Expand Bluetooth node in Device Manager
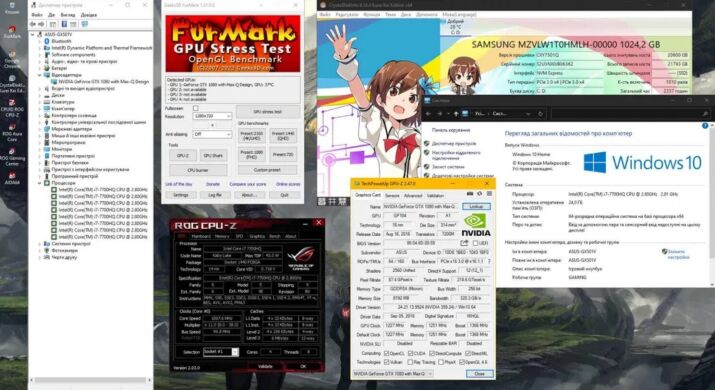Image resolution: width=715 pixels, height=390 pixels. 40,41
